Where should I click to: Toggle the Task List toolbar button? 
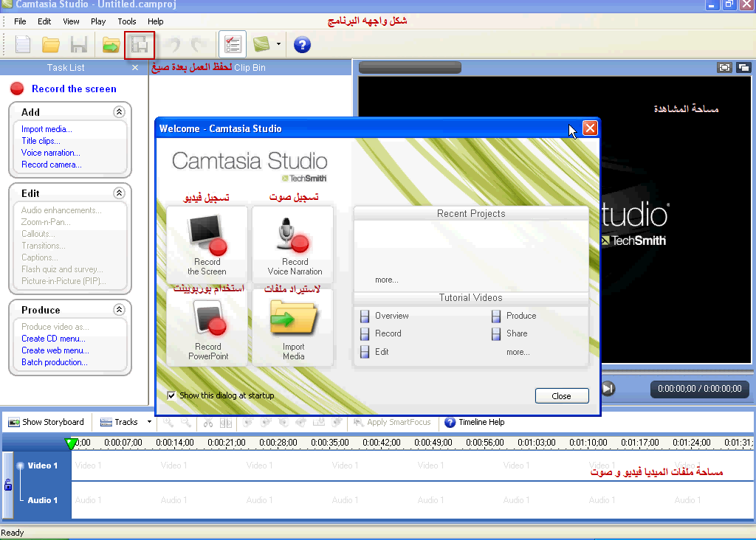click(x=233, y=45)
